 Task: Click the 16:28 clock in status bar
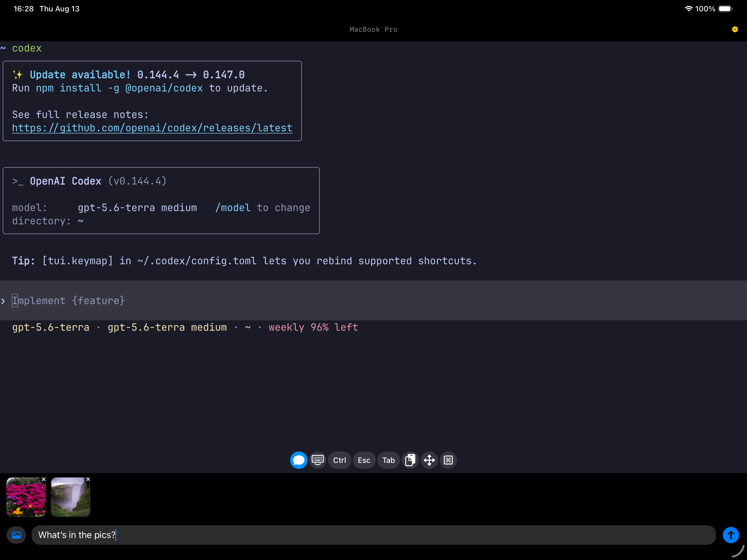coord(24,9)
